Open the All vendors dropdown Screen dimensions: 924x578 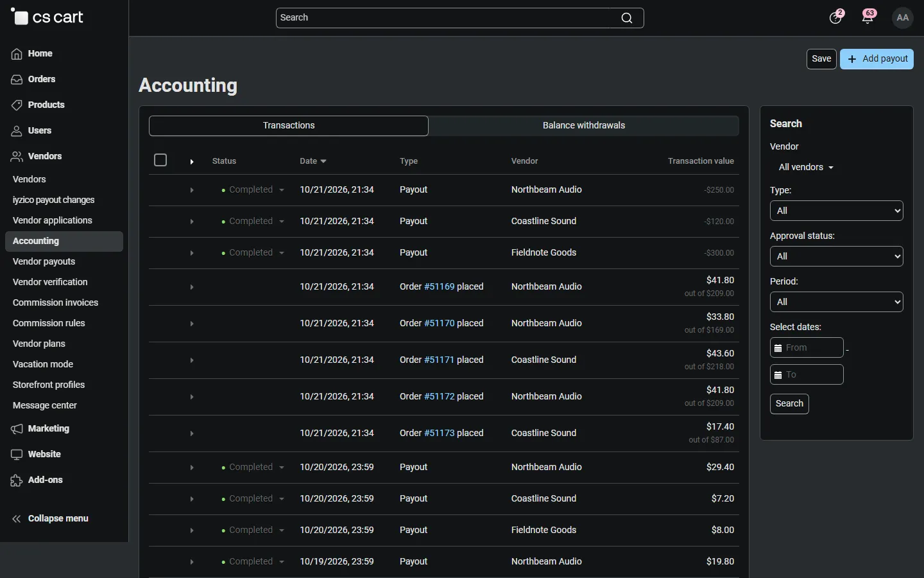[x=806, y=168]
